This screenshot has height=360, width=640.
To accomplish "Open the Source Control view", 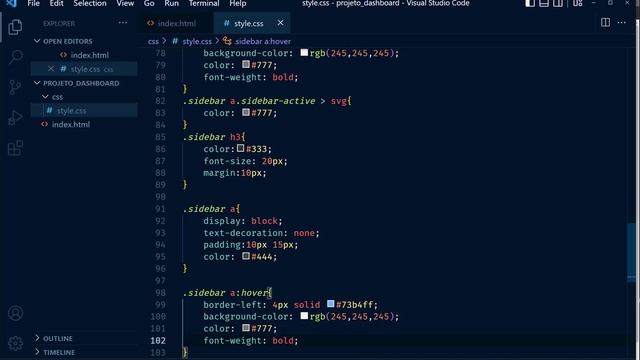I will coord(15,87).
